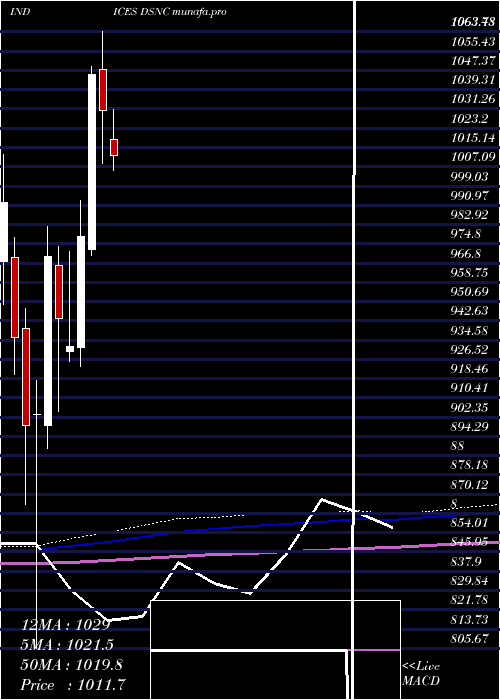Click the 1007.09 price axis label
500x700 pixels.
[x=473, y=157]
